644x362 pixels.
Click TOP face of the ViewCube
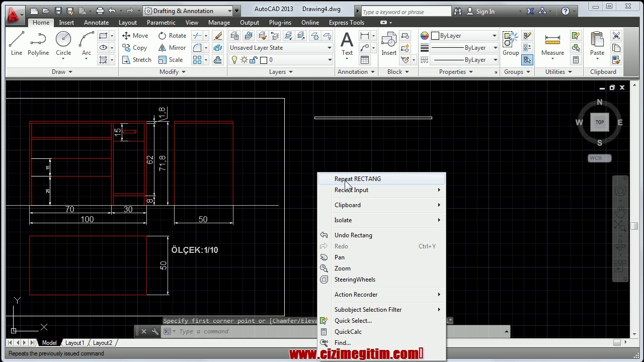pyautogui.click(x=600, y=122)
